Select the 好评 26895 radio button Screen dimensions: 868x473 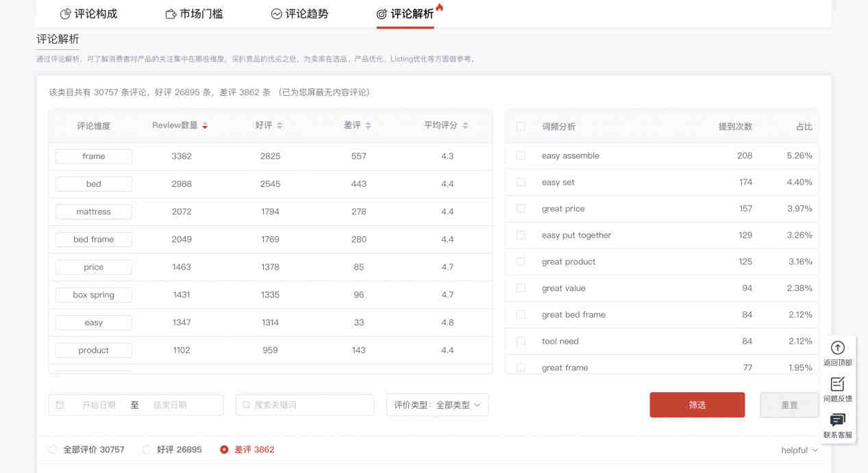click(147, 450)
